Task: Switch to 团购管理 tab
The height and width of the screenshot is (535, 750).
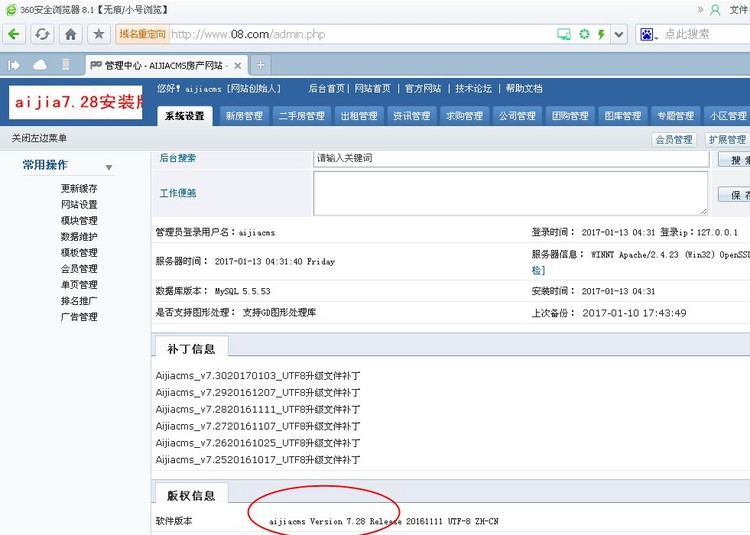Action: 570,116
